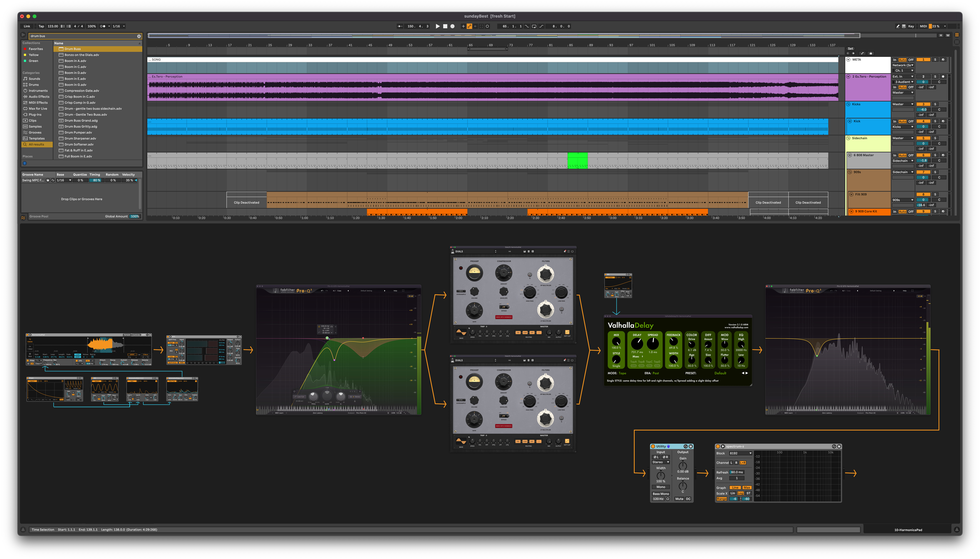
Task: Click the lock envelopes icon
Action: click(x=871, y=53)
